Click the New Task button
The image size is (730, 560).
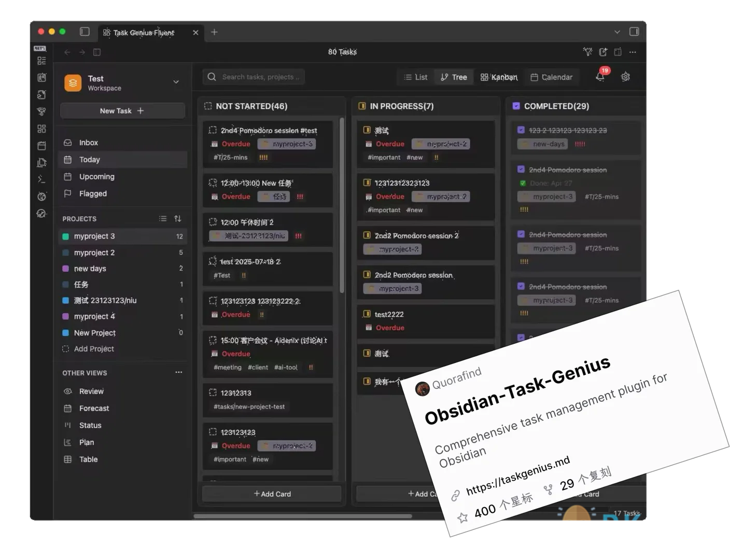[122, 111]
